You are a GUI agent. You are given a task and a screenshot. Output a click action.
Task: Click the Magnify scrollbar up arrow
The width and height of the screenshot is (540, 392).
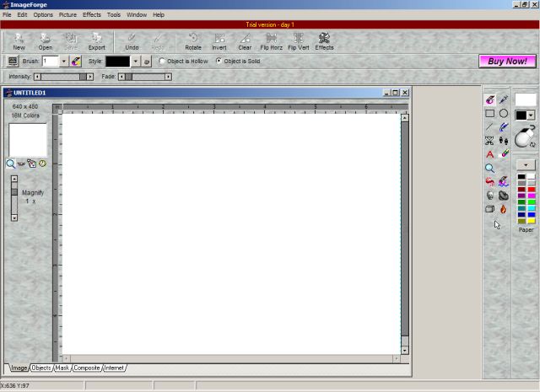tap(14, 179)
